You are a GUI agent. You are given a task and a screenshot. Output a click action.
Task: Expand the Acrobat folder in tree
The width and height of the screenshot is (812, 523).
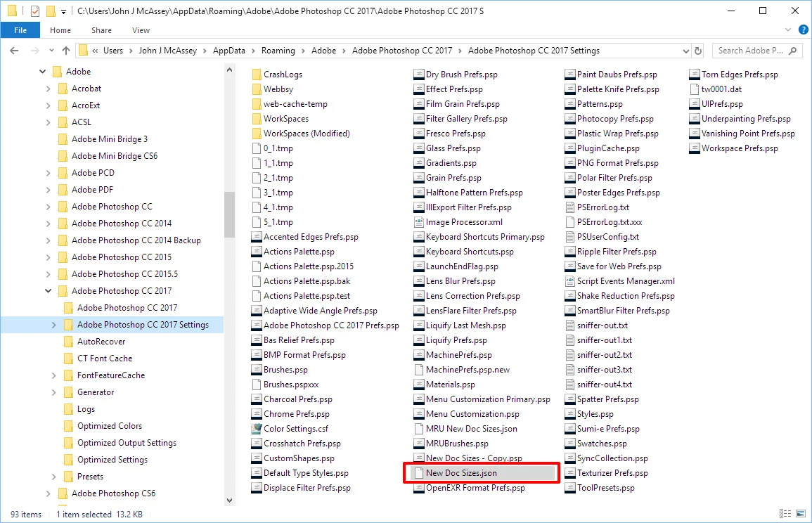49,89
